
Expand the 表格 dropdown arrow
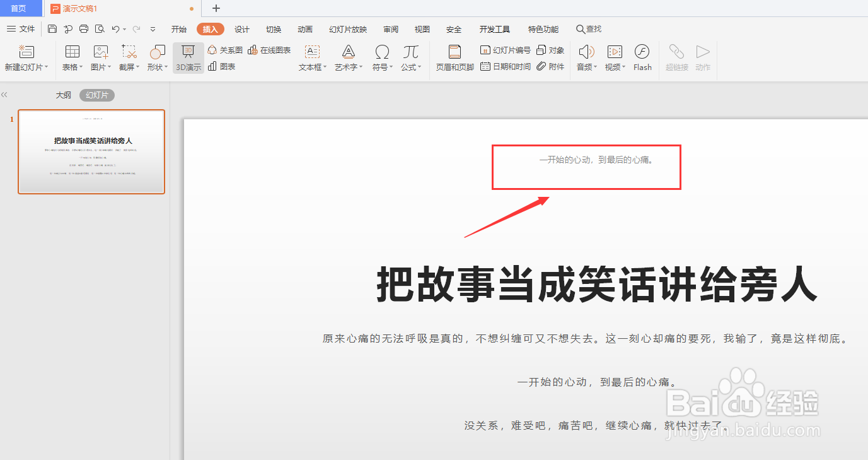(x=81, y=68)
